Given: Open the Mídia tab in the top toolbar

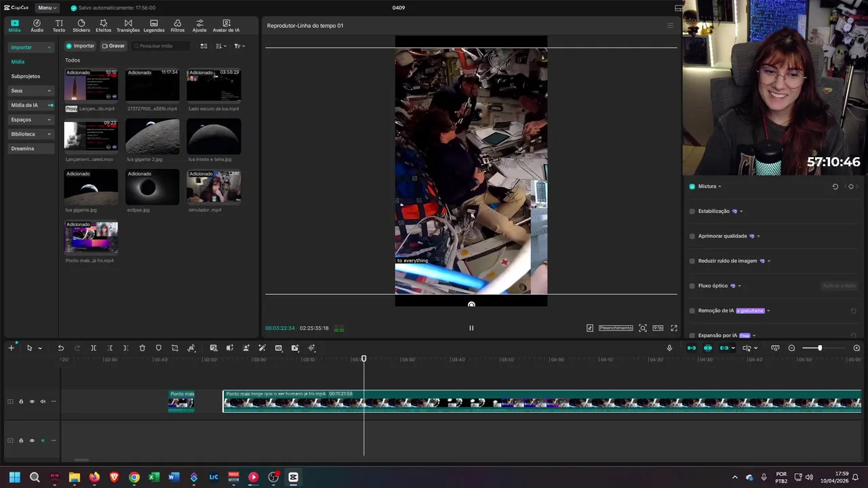Looking at the screenshot, I should pos(14,26).
